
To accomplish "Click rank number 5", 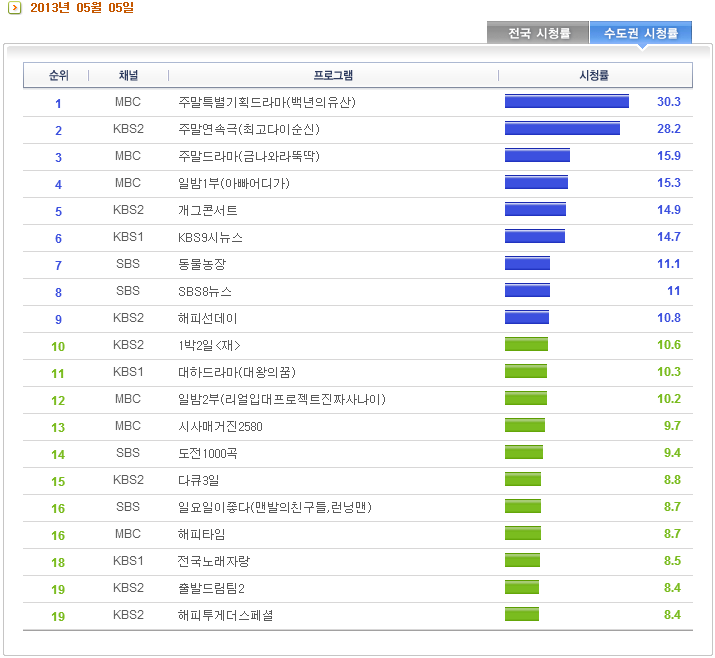I will 58,212.
